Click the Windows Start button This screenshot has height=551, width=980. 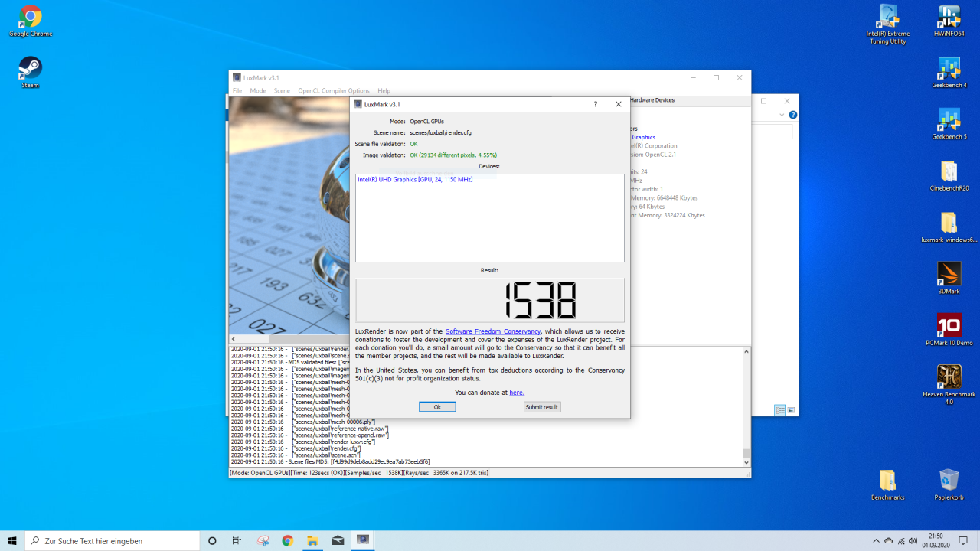(x=12, y=540)
